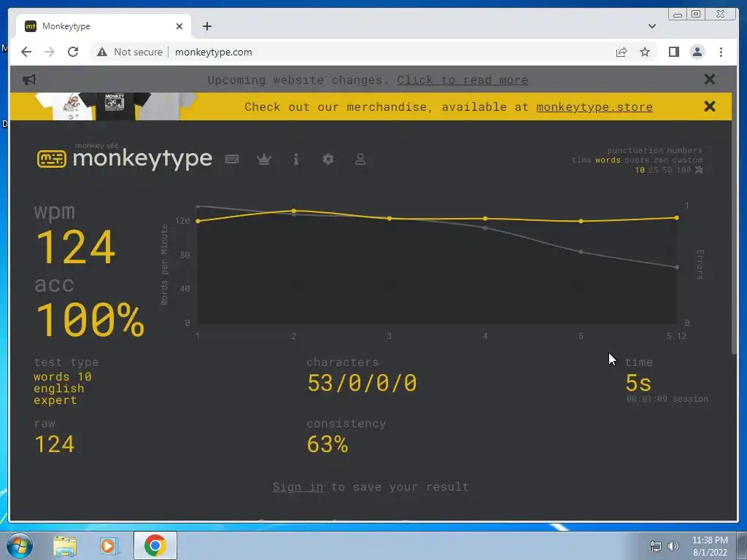This screenshot has width=747, height=560.
Task: Click the merchandise t-shirt banner image
Action: click(116, 106)
